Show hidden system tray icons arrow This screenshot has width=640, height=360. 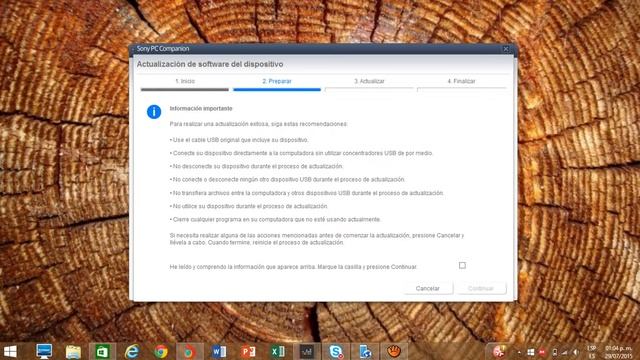(519, 352)
